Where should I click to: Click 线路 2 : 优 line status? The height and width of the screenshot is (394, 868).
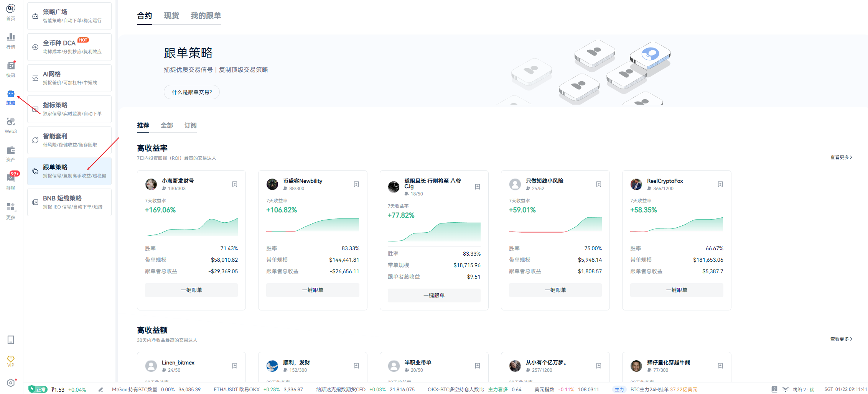click(x=803, y=389)
